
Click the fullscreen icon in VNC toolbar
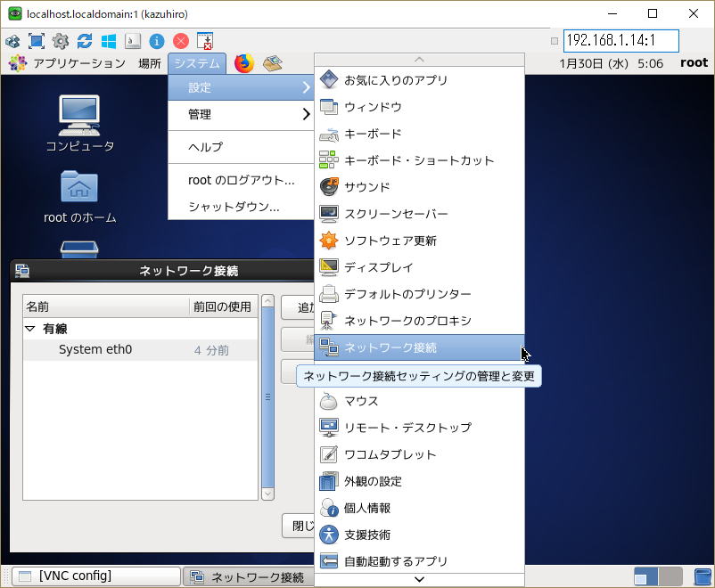(37, 41)
